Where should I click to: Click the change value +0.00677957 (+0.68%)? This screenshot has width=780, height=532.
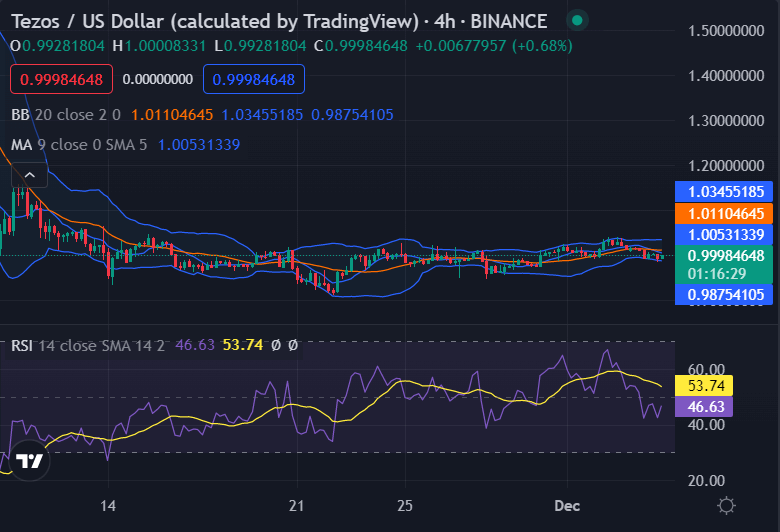(x=494, y=46)
